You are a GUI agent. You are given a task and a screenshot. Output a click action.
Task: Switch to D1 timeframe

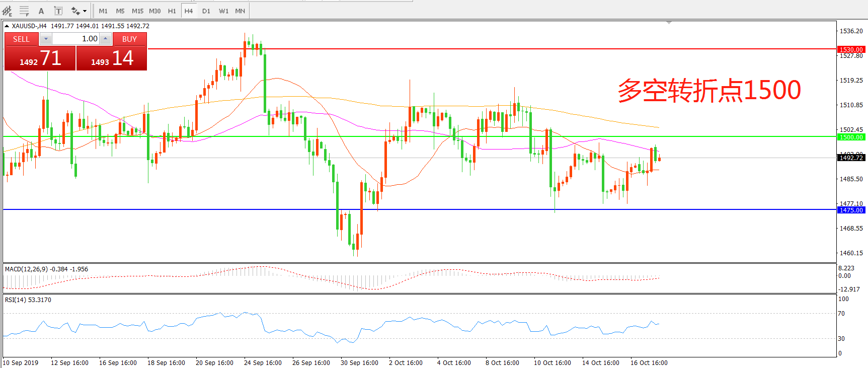206,11
